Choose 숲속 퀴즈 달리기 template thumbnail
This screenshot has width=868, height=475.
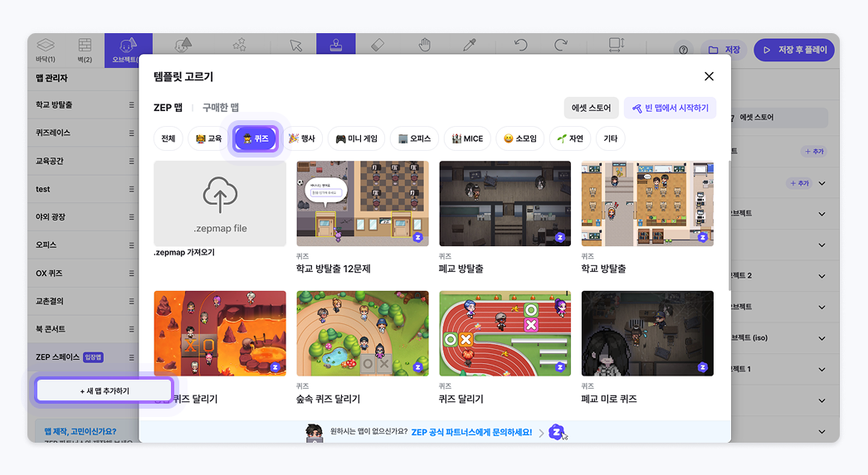point(363,333)
